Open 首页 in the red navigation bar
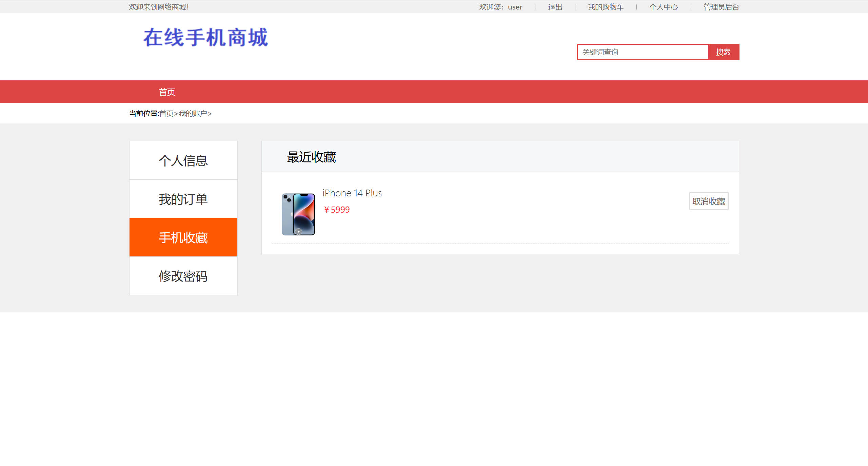The height and width of the screenshot is (466, 868). pyautogui.click(x=167, y=92)
